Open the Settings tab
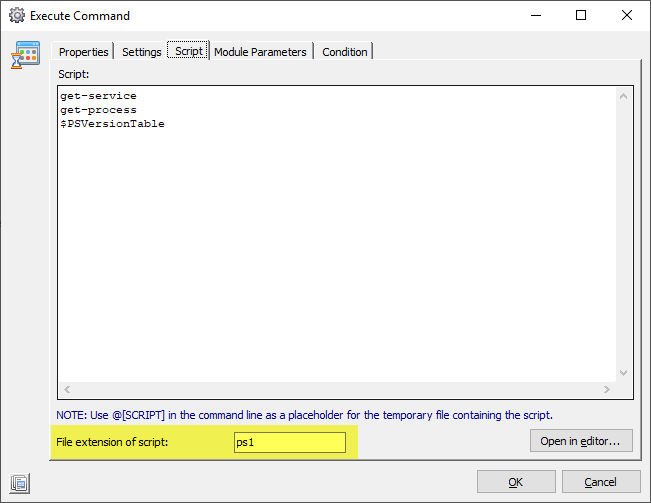 pos(141,52)
